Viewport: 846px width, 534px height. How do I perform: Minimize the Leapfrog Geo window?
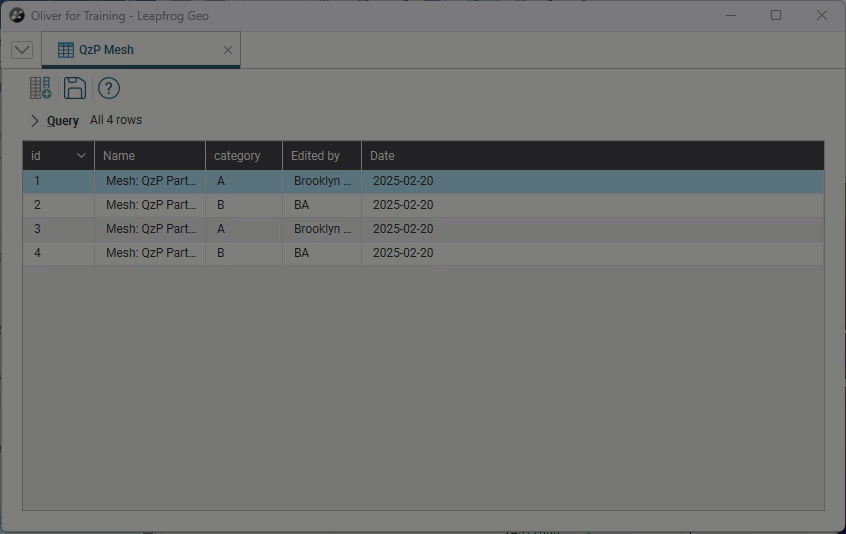pos(730,15)
